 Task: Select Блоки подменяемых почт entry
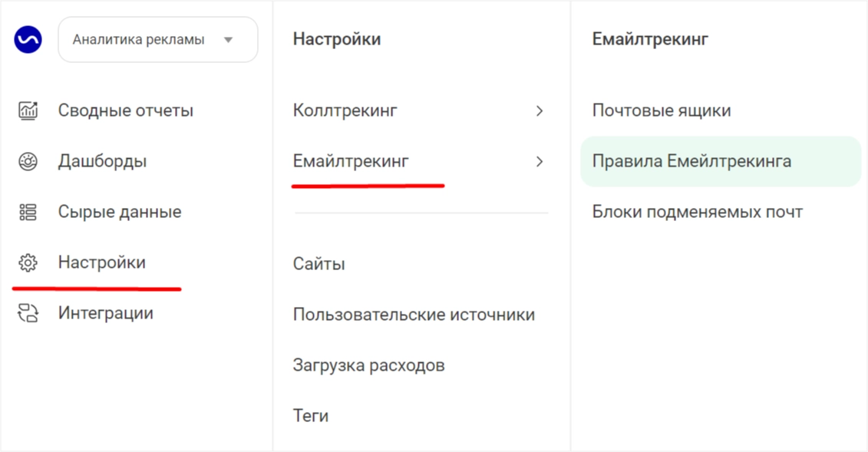698,212
